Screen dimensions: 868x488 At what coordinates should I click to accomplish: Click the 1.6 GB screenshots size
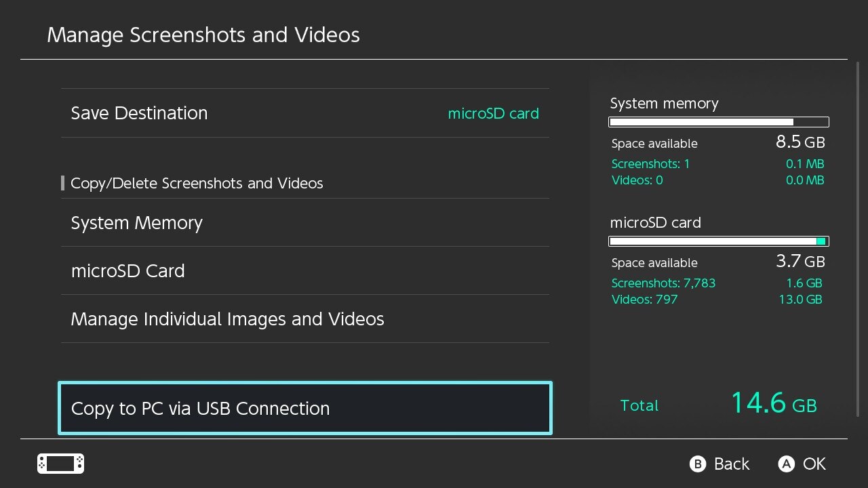(804, 283)
